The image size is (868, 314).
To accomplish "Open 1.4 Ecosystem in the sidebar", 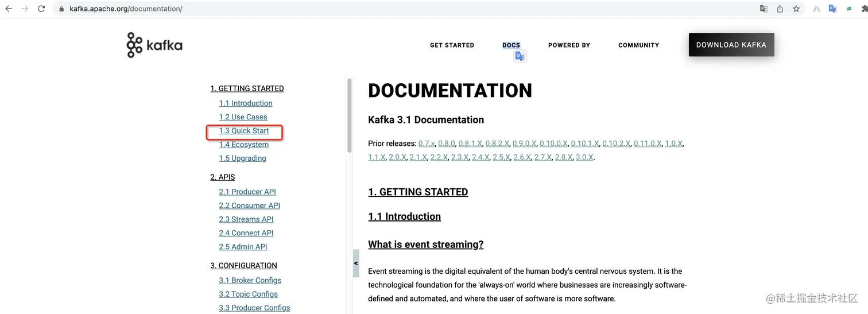I will [x=243, y=145].
